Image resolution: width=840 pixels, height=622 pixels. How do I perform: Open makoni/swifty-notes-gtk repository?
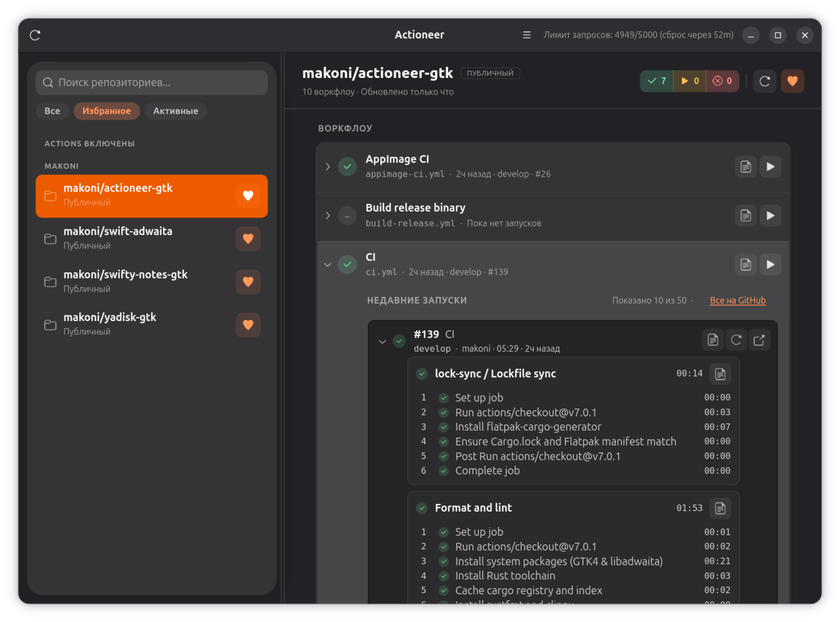coord(152,282)
